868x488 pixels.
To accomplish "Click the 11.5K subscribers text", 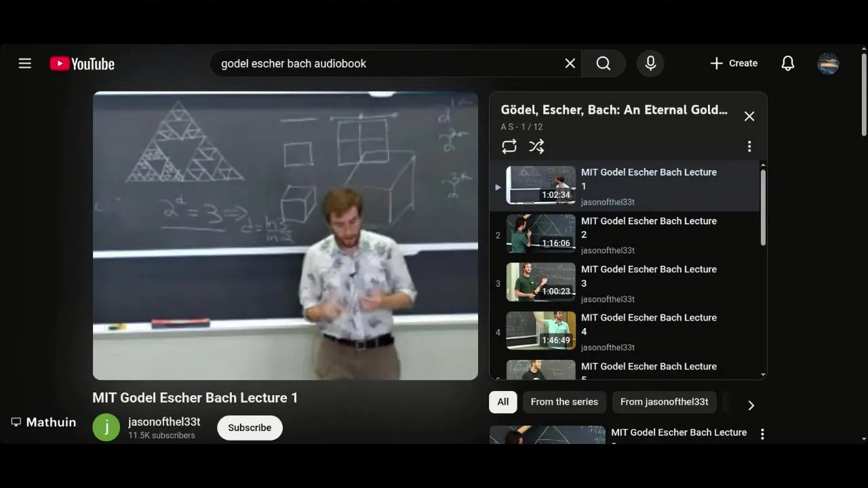I will (161, 436).
